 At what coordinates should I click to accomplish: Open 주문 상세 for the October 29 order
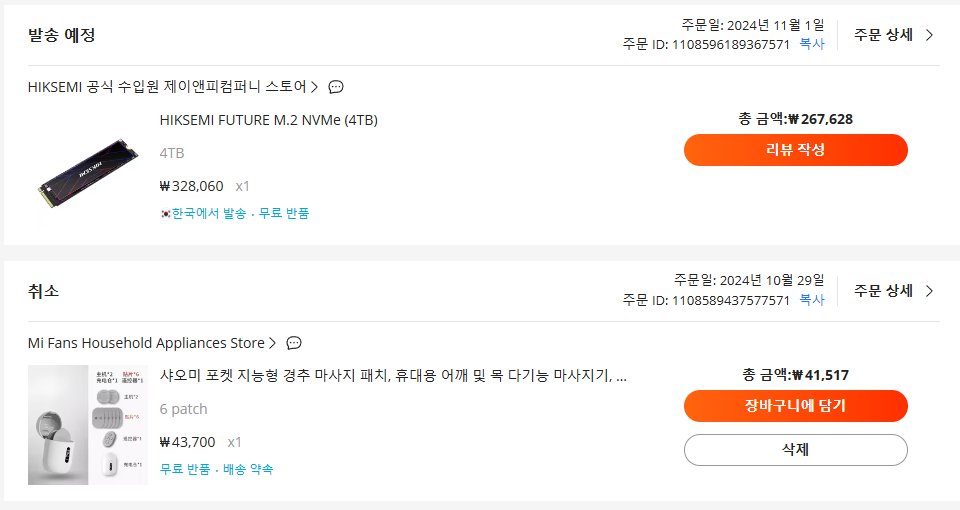pos(894,291)
